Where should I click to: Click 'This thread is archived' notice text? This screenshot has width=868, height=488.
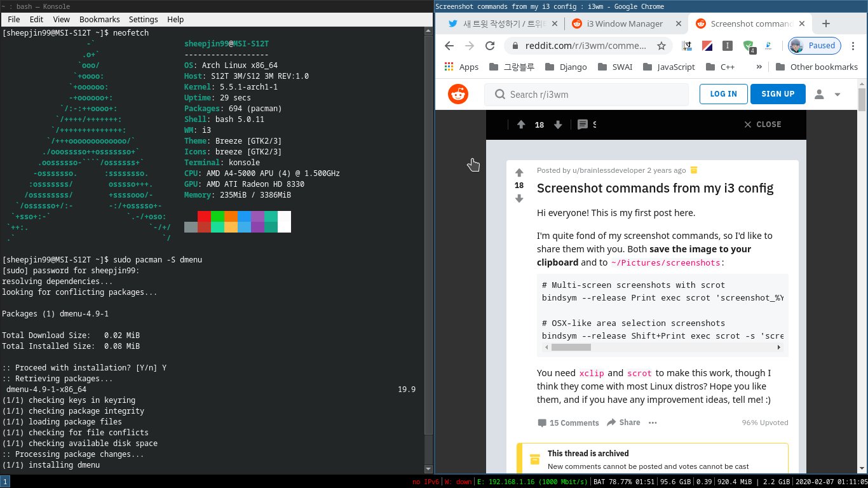pyautogui.click(x=588, y=454)
